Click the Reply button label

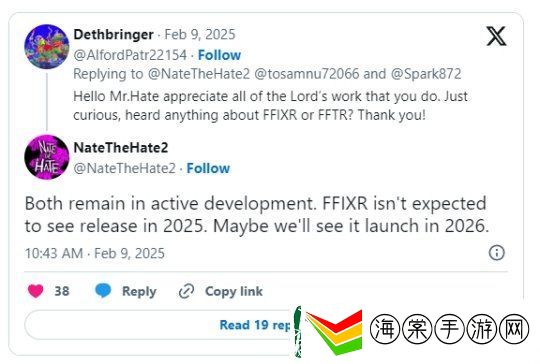[139, 291]
